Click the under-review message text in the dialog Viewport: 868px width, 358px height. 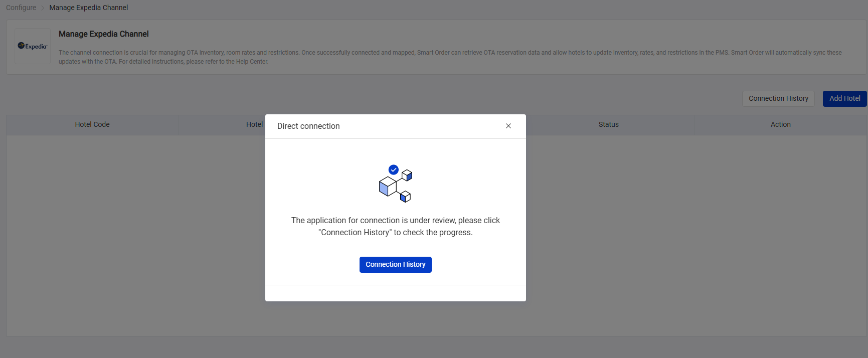[x=395, y=226]
